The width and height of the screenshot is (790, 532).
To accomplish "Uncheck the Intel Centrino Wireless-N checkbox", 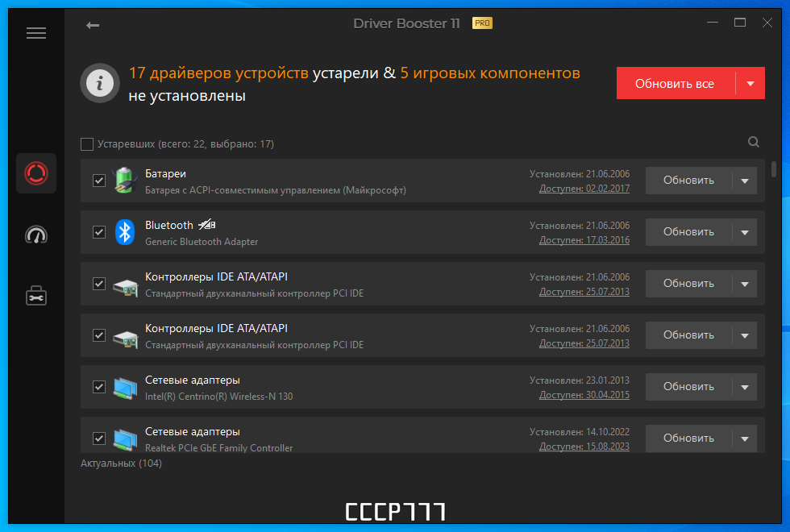I will (x=99, y=387).
